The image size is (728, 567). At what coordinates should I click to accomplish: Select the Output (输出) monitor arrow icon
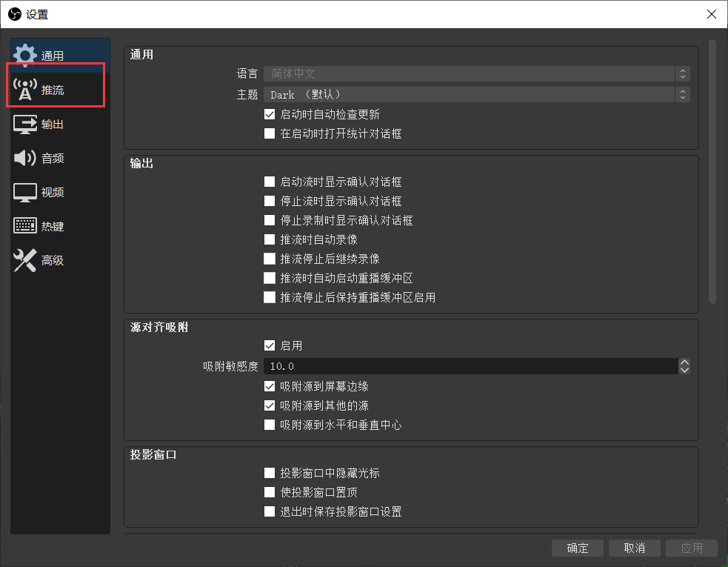[24, 125]
